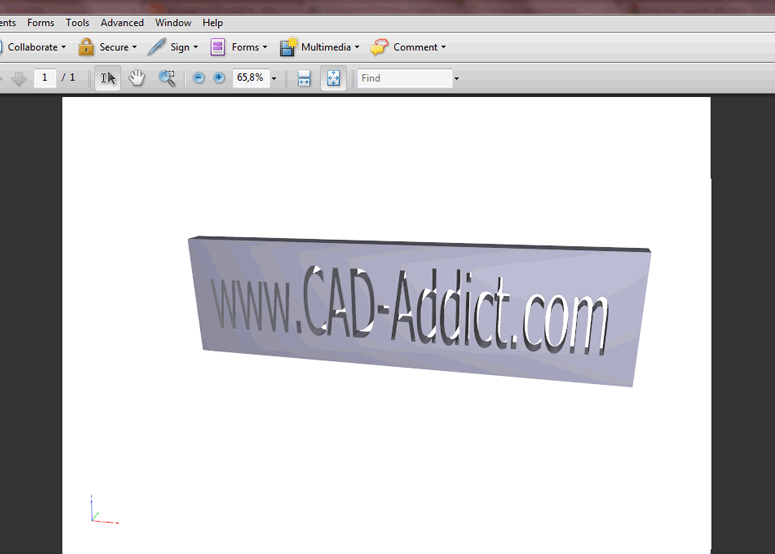
Task: Click the Collaborate toolbar button
Action: (33, 47)
